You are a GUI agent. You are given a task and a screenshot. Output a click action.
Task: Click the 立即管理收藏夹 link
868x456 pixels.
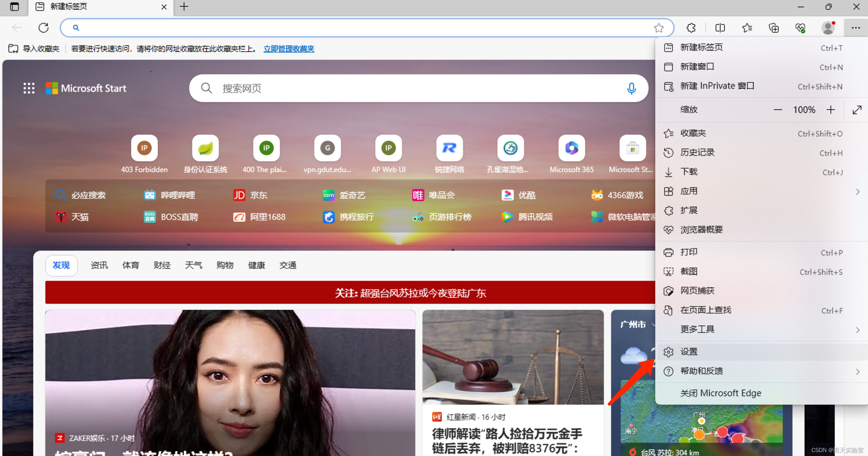(289, 49)
